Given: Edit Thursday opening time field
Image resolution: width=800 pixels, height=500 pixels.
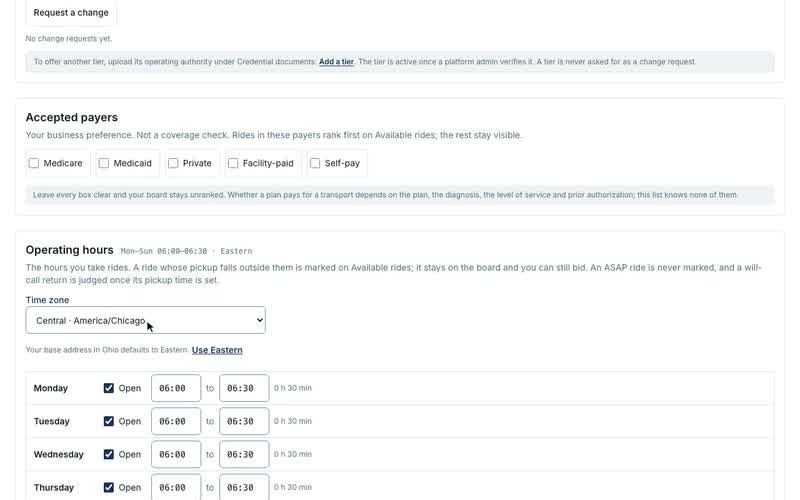Looking at the screenshot, I should (x=176, y=487).
